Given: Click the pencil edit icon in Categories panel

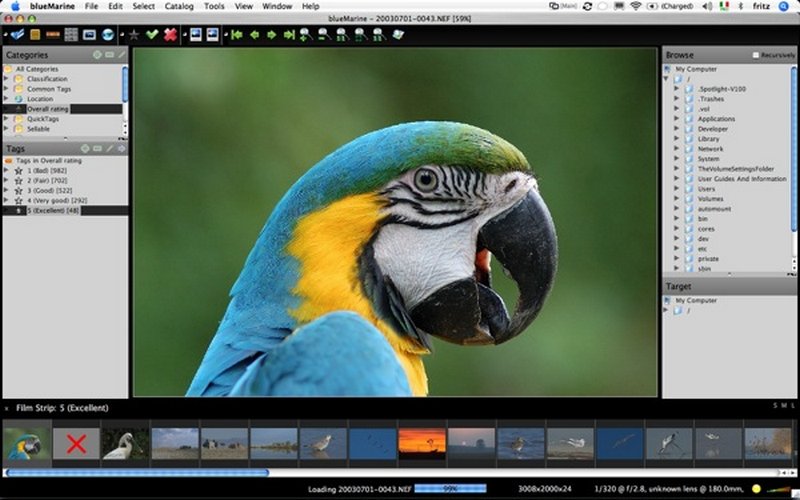Looking at the screenshot, I should pos(122,54).
